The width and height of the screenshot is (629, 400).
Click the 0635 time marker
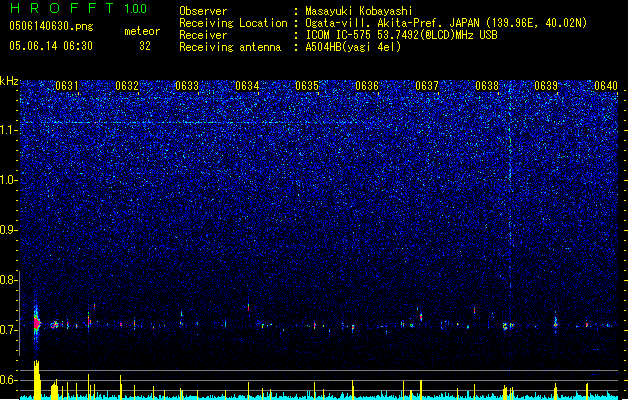(307, 86)
